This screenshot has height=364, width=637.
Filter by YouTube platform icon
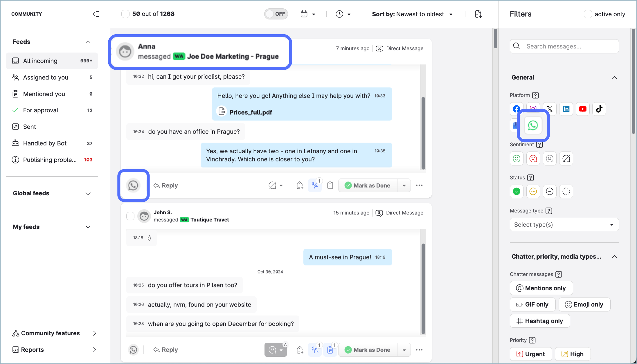582,109
